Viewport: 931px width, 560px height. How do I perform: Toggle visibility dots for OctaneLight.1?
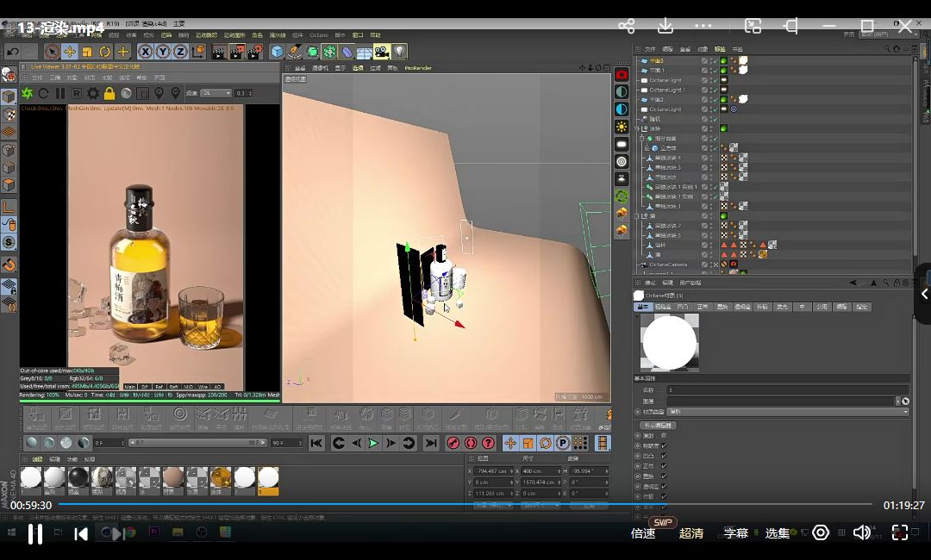click(x=710, y=90)
